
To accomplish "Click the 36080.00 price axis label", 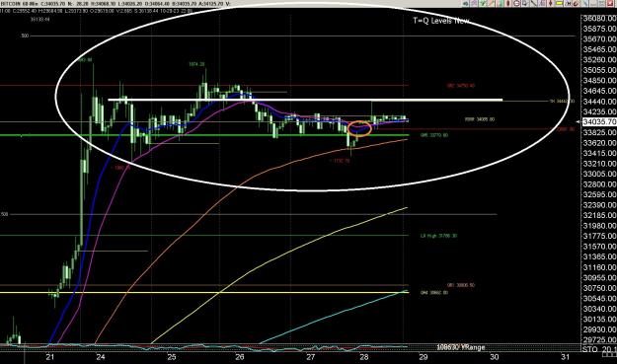I will pyautogui.click(x=599, y=19).
